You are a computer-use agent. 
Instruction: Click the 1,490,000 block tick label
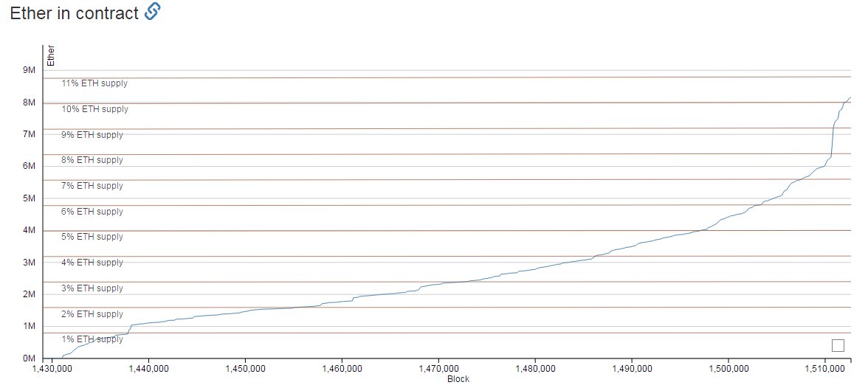(632, 369)
